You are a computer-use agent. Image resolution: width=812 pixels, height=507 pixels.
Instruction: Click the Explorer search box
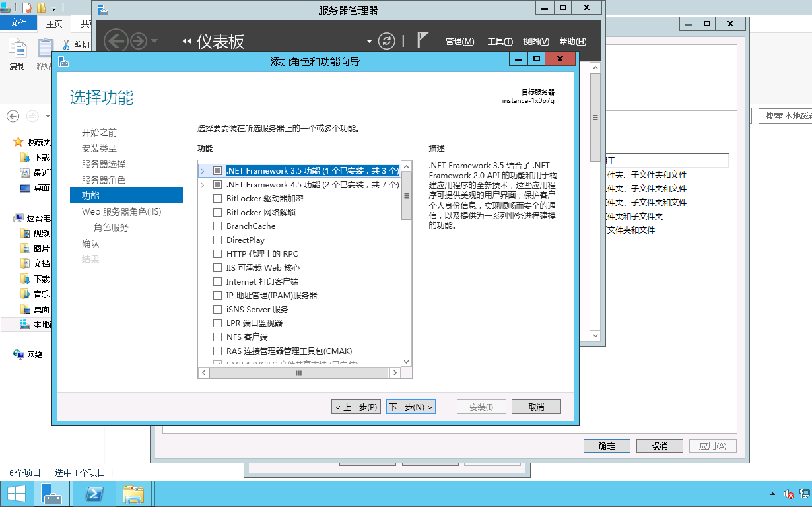(785, 116)
